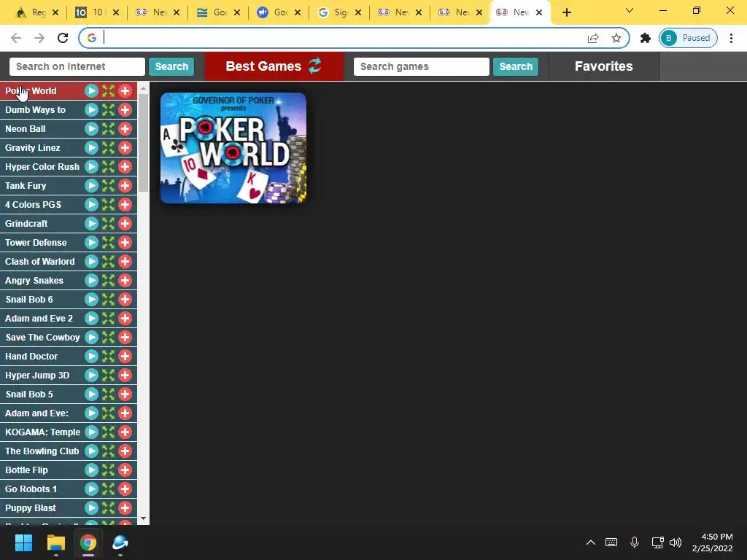
Task: Focus the Search games field
Action: (x=421, y=66)
